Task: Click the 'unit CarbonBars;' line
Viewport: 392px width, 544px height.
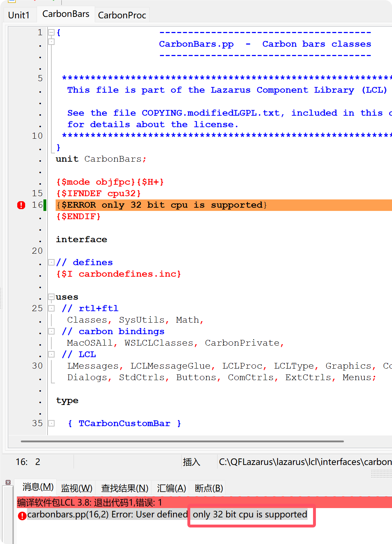Action: (101, 159)
